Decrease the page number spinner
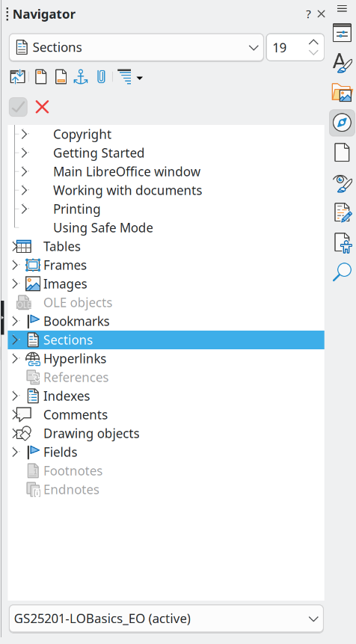This screenshot has height=644, width=356. (313, 53)
